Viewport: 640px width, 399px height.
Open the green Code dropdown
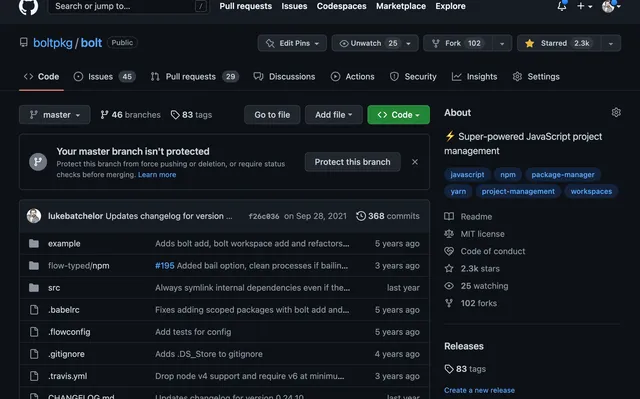click(x=398, y=115)
